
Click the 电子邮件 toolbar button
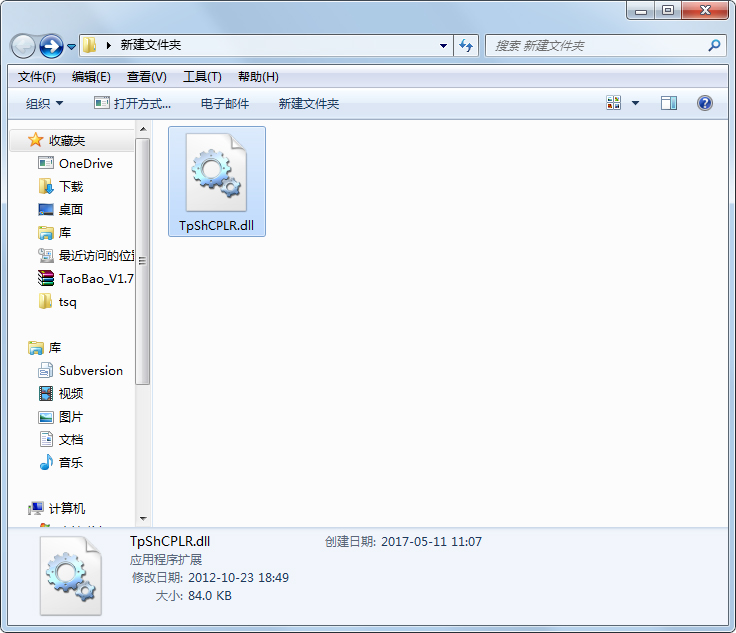point(225,103)
